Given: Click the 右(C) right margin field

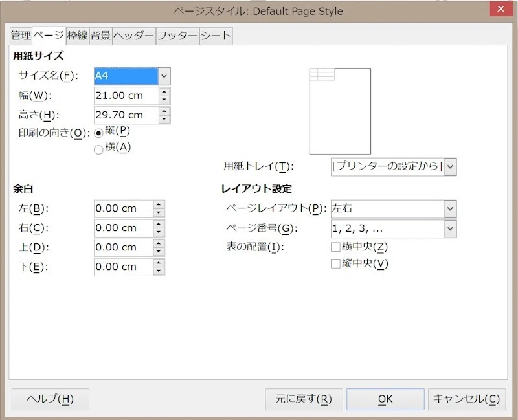Looking at the screenshot, I should 123,228.
